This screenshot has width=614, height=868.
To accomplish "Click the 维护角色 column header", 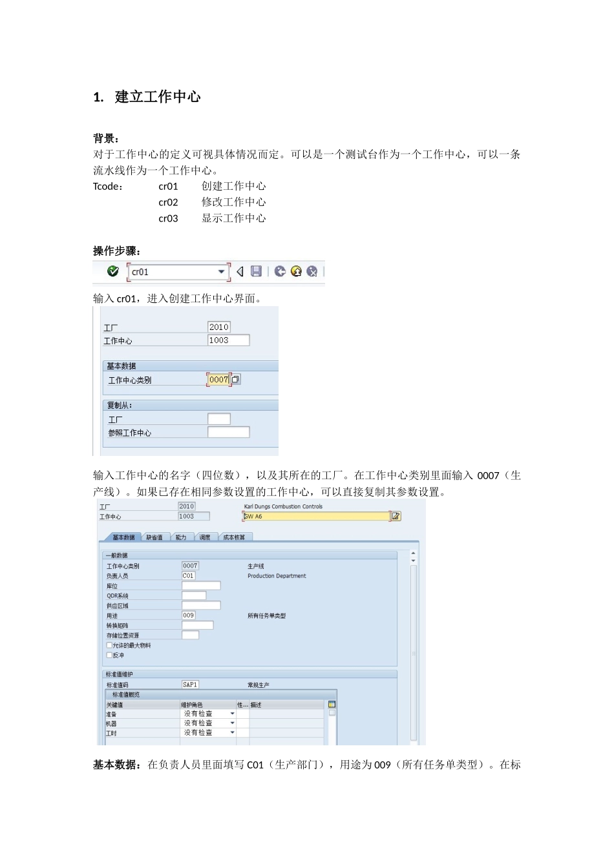I will point(207,705).
